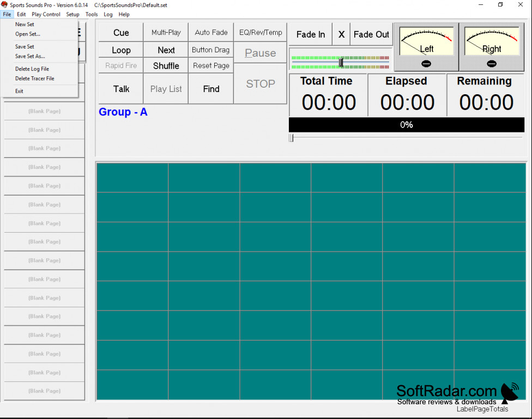Viewport: 532px width, 419px height.
Task: Select Delete Tracer File menu item
Action: point(39,78)
